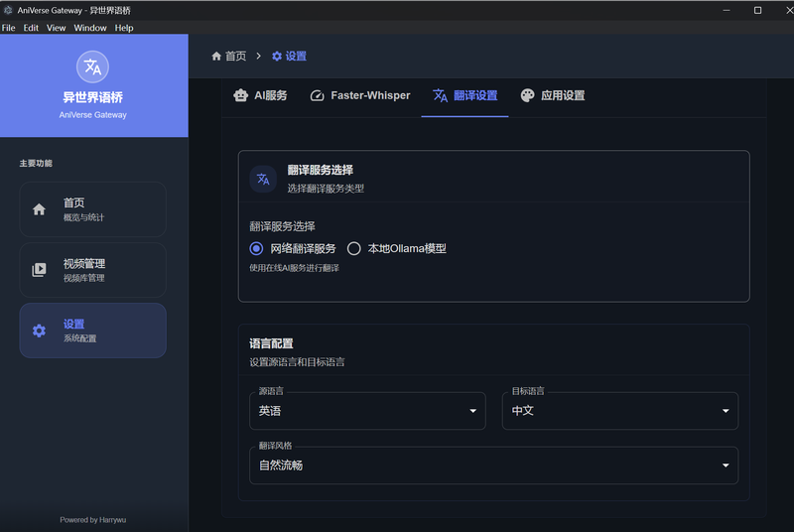
Task: Open the 源语言 dropdown showing 英语
Action: click(367, 411)
